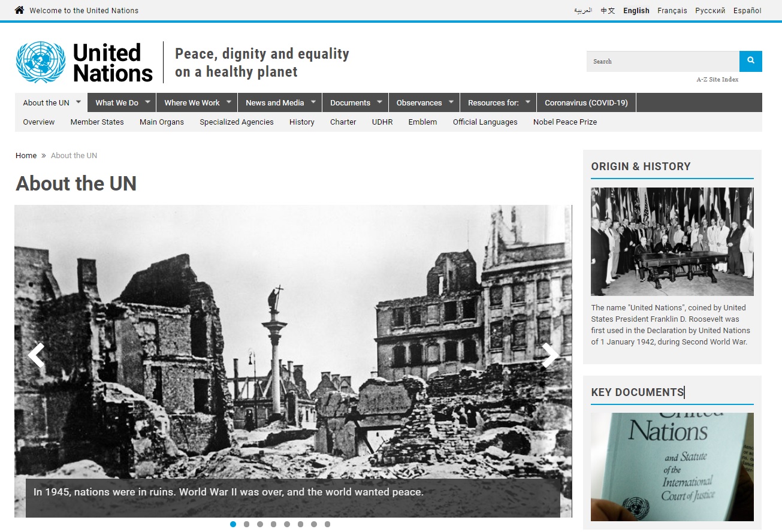Click the United Nations wordmark text
782x532 pixels.
[113, 62]
